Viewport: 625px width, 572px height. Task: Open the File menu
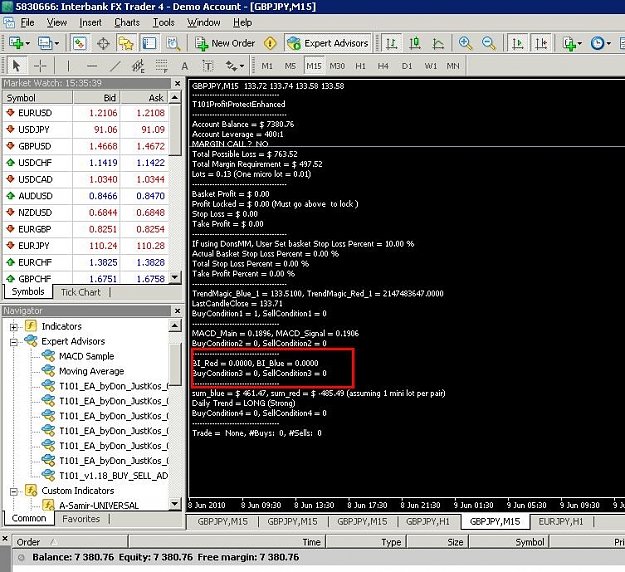(27, 23)
